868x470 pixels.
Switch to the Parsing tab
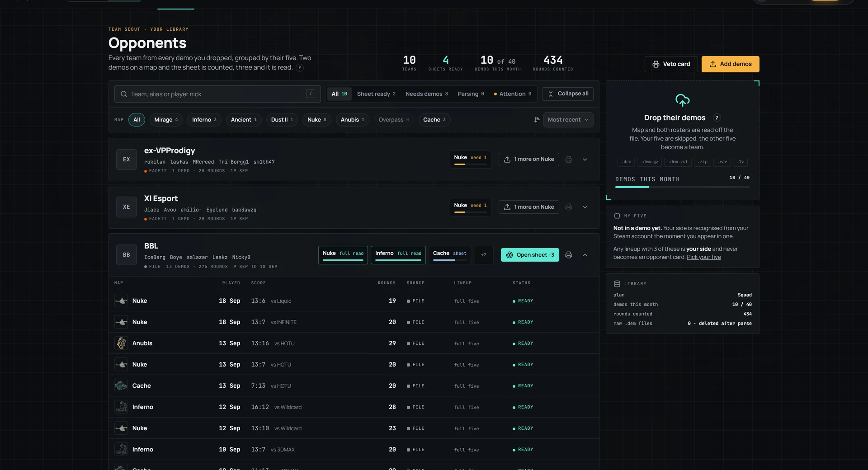pos(471,94)
